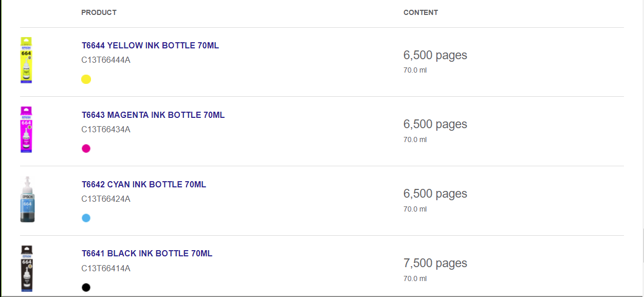
Task: Click product code C13T66434A
Action: tap(106, 129)
